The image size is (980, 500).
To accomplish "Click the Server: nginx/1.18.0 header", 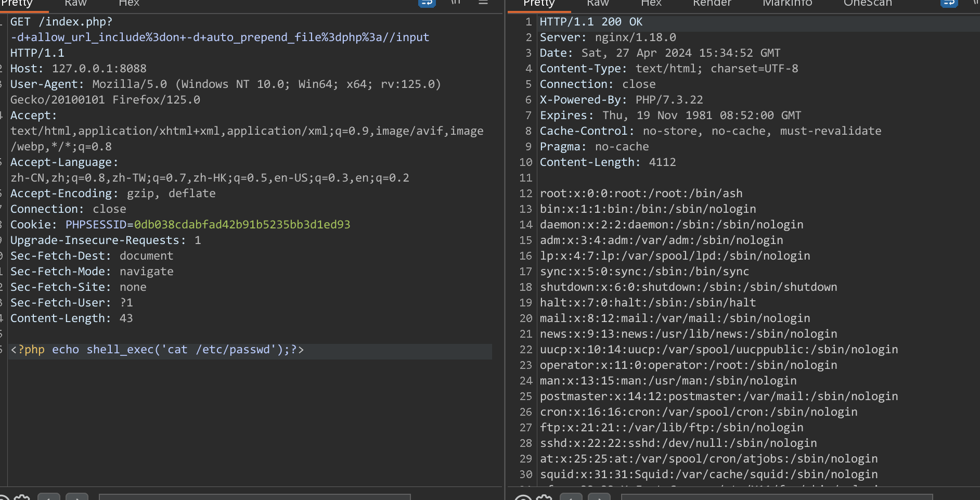I will [x=608, y=37].
